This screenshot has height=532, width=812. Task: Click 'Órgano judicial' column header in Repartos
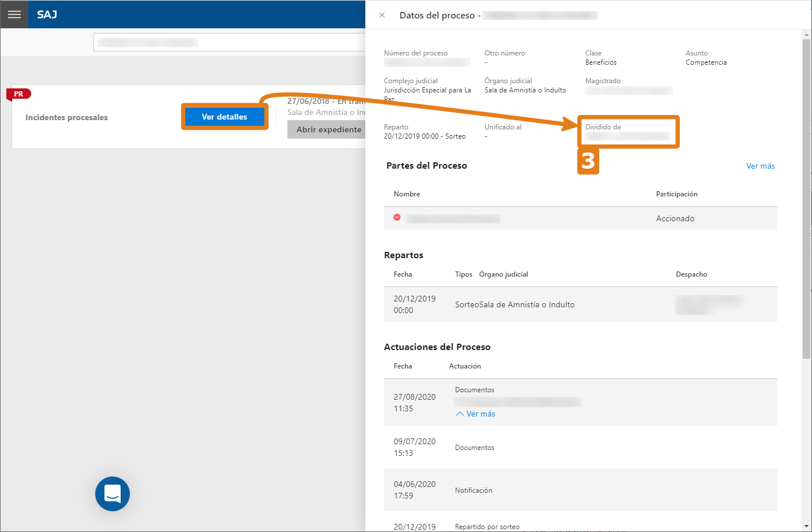[504, 274]
